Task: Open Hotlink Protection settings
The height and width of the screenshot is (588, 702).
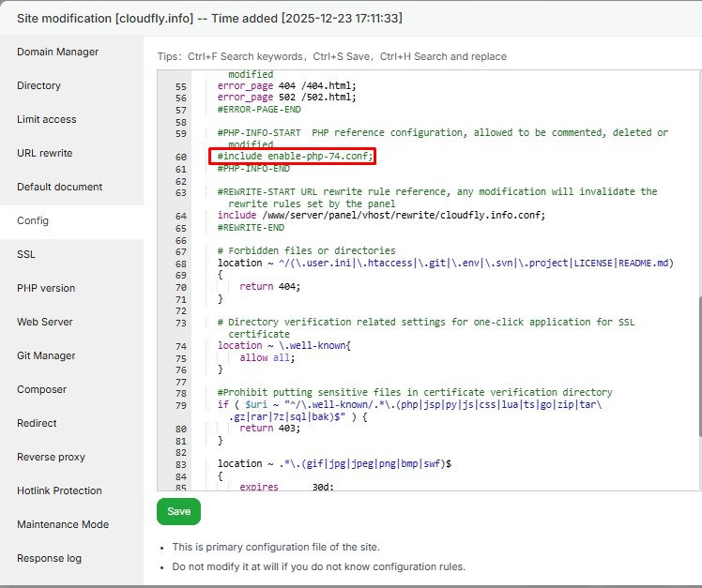Action: click(59, 490)
